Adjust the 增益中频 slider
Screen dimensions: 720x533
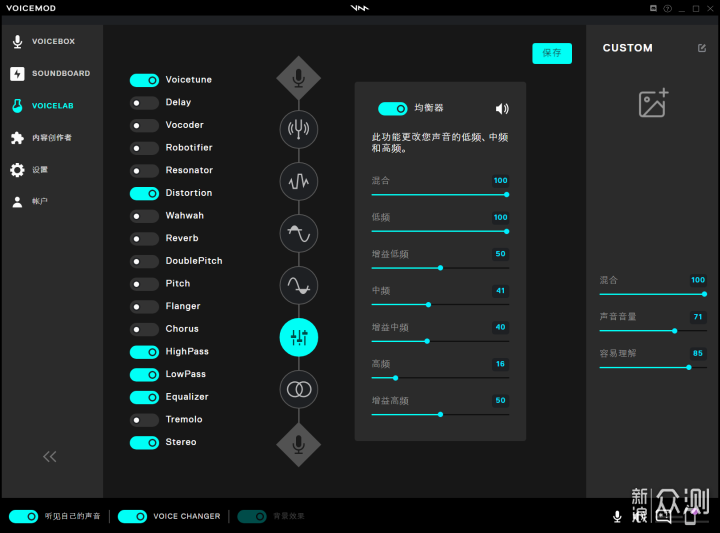click(x=440, y=341)
